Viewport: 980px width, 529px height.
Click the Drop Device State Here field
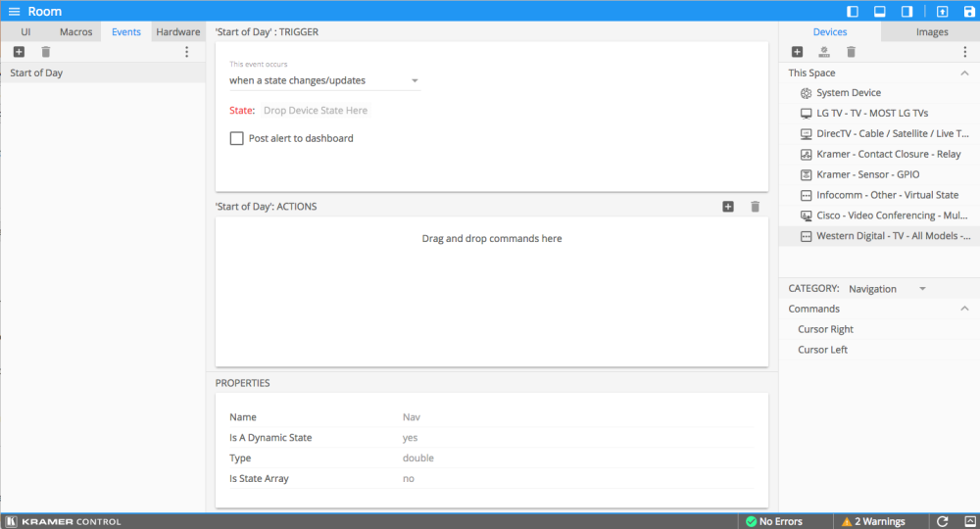[316, 111]
